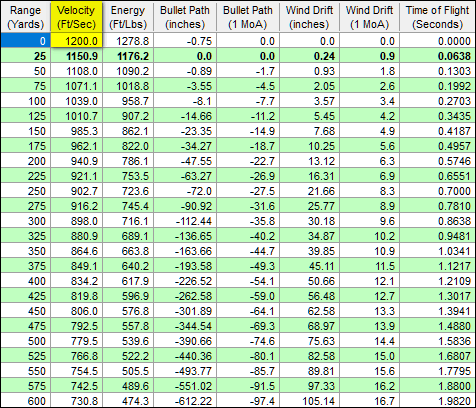Select the Bullet Path (inches) column header
This screenshot has width=476, height=408.
point(185,17)
